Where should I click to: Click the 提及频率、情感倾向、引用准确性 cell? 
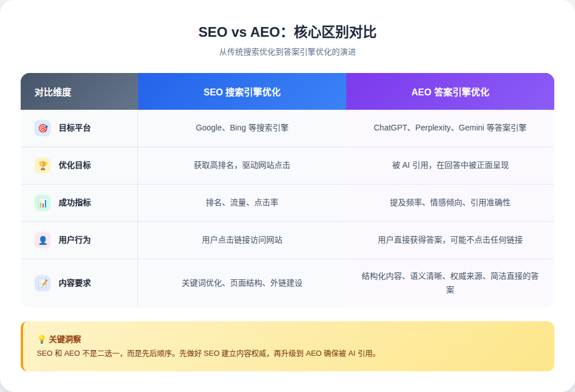(450, 203)
